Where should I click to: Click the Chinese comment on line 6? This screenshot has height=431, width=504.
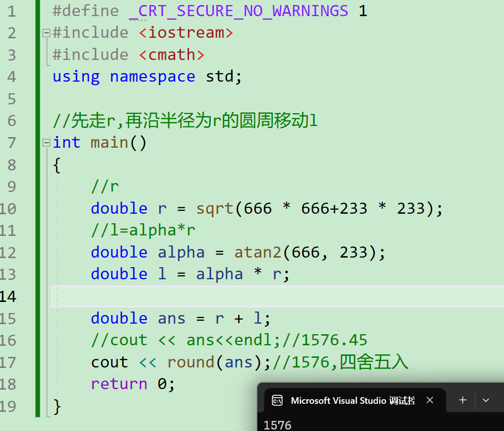point(185,121)
